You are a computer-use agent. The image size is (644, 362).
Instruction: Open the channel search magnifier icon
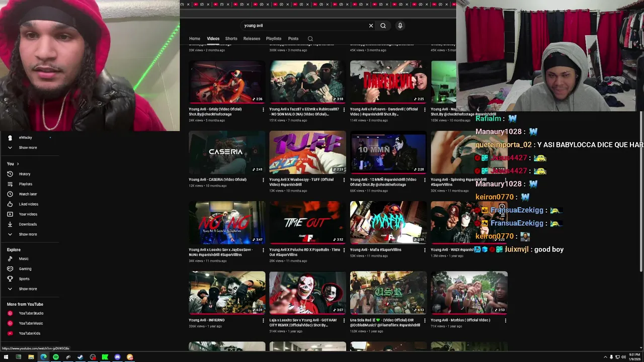pyautogui.click(x=310, y=39)
